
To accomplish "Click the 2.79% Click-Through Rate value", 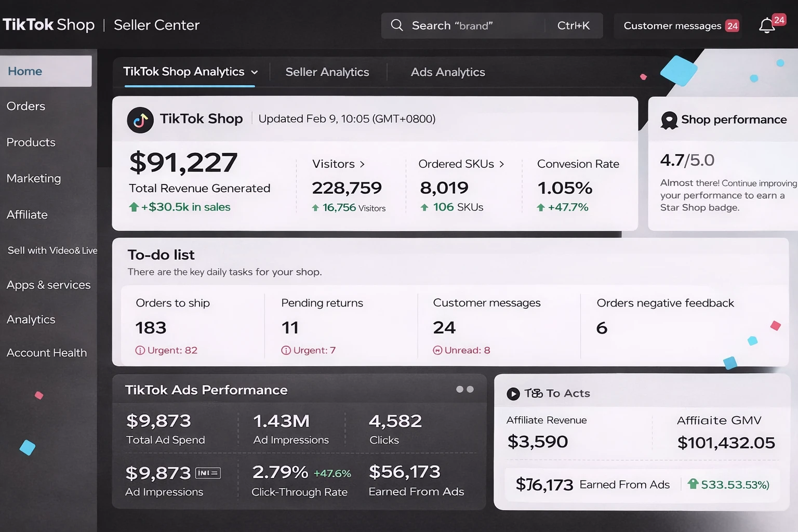I will [280, 472].
